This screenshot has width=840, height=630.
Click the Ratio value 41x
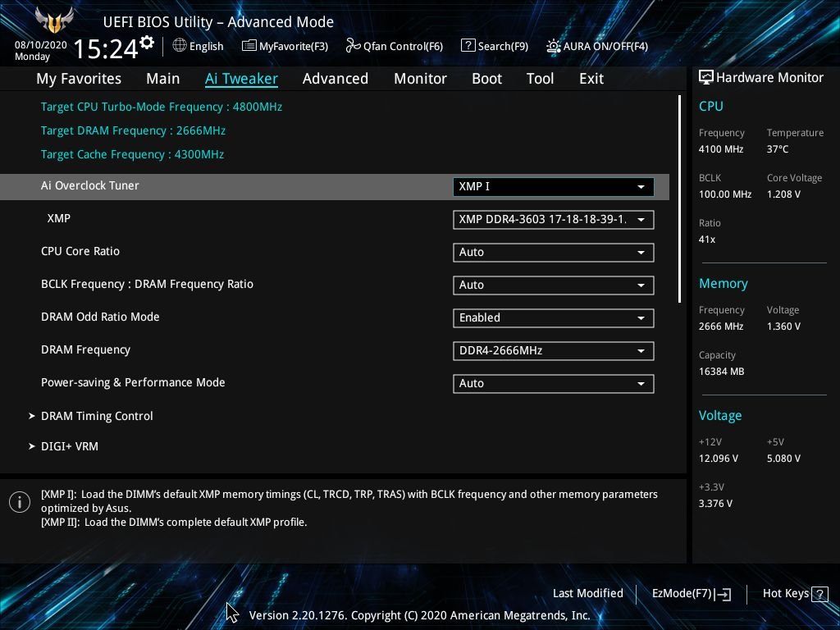(x=706, y=240)
